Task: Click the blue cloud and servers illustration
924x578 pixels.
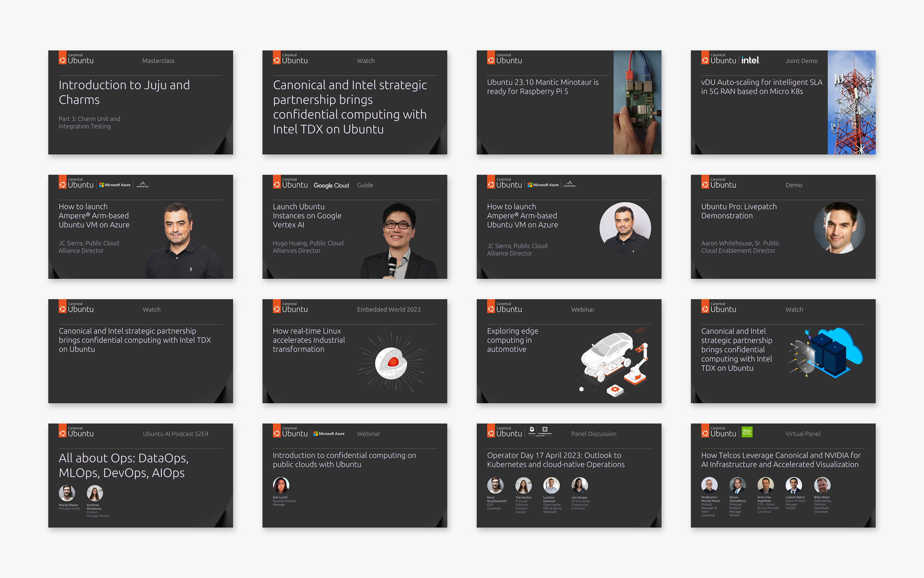Action: [826, 353]
